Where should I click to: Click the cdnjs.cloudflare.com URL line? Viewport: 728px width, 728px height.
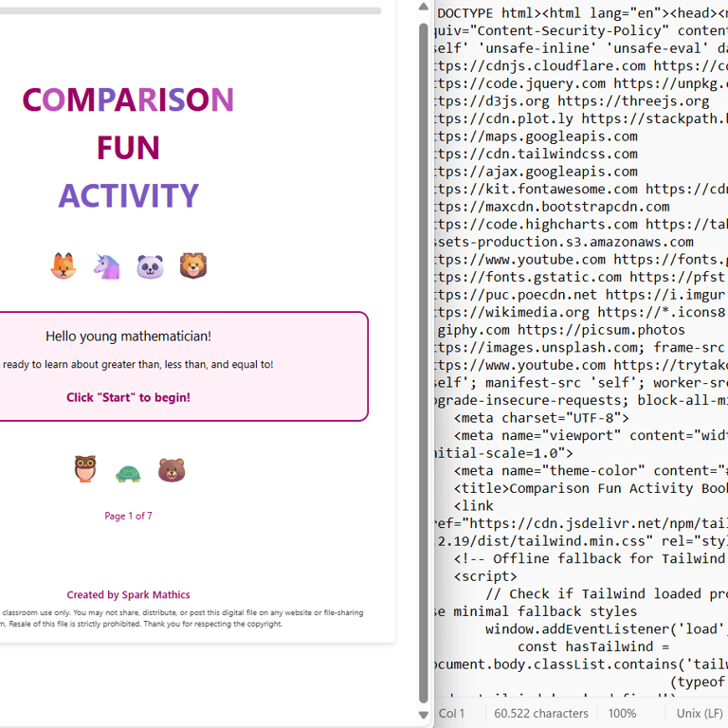coord(581,66)
